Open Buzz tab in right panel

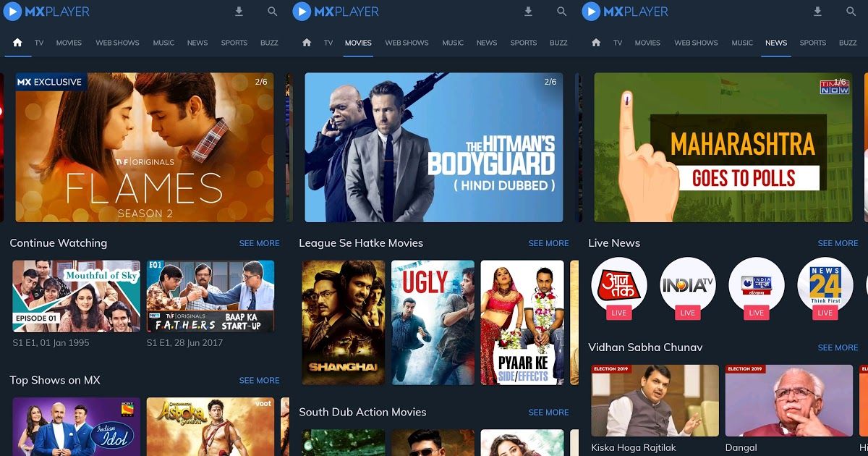[x=848, y=43]
